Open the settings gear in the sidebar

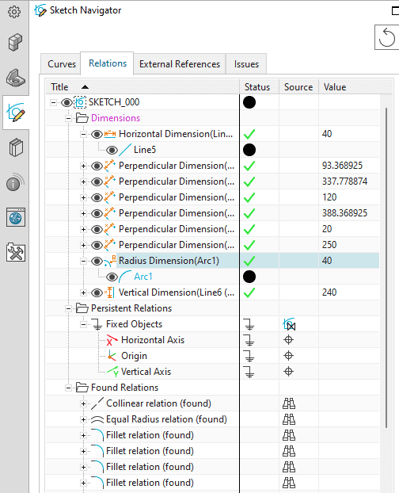click(x=14, y=12)
